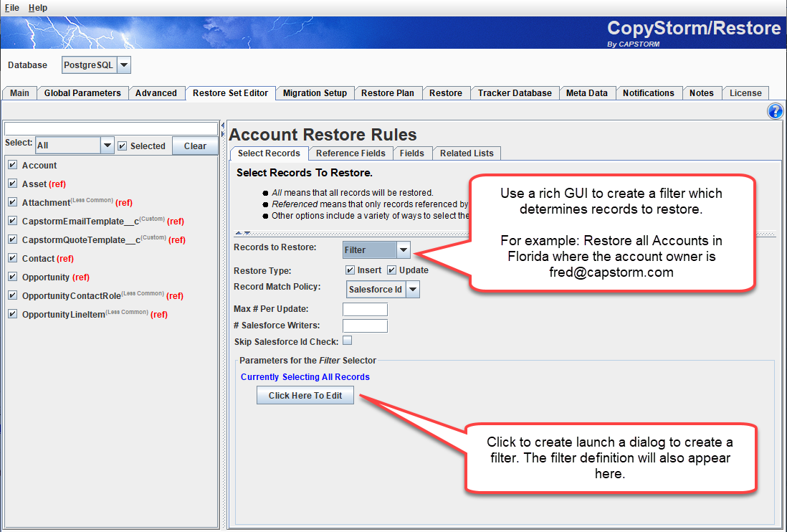The width and height of the screenshot is (787, 532).
Task: Toggle OpportunityLineItem checkbox
Action: tap(13, 314)
